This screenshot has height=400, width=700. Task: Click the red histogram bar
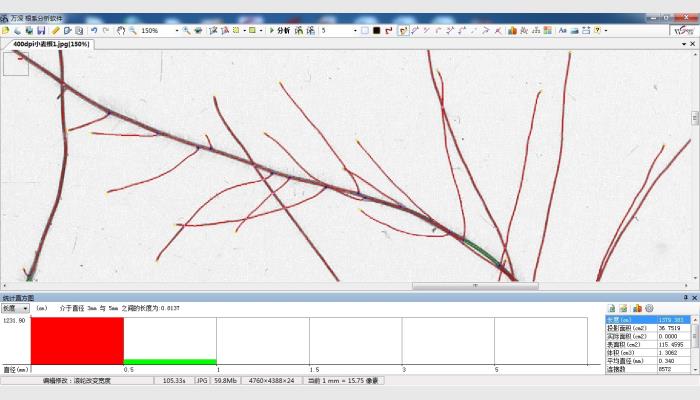76,340
